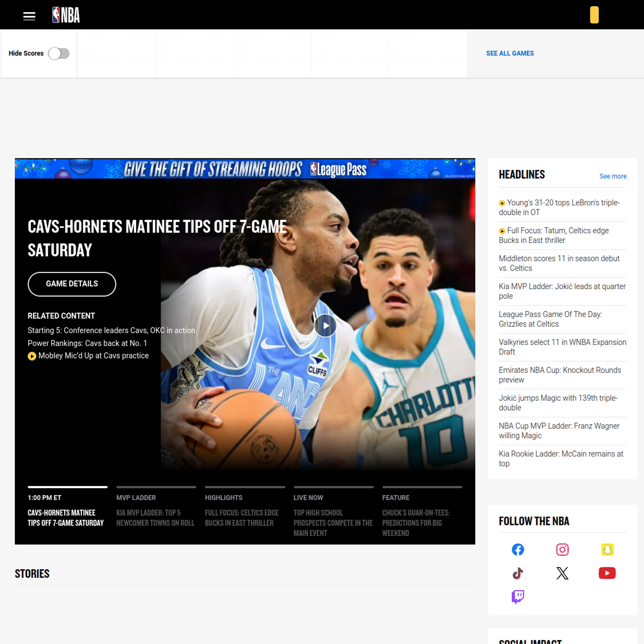This screenshot has width=644, height=644.
Task: Open the NBA YouTube icon
Action: pos(607,573)
